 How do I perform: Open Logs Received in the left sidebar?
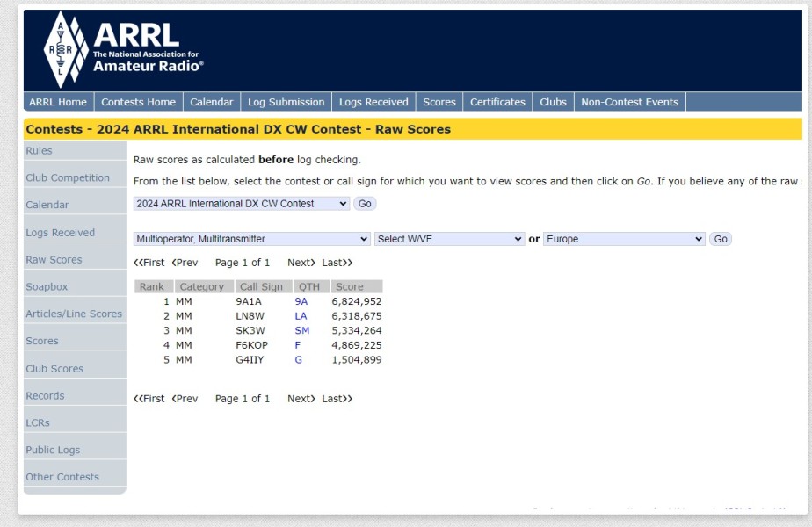[60, 233]
